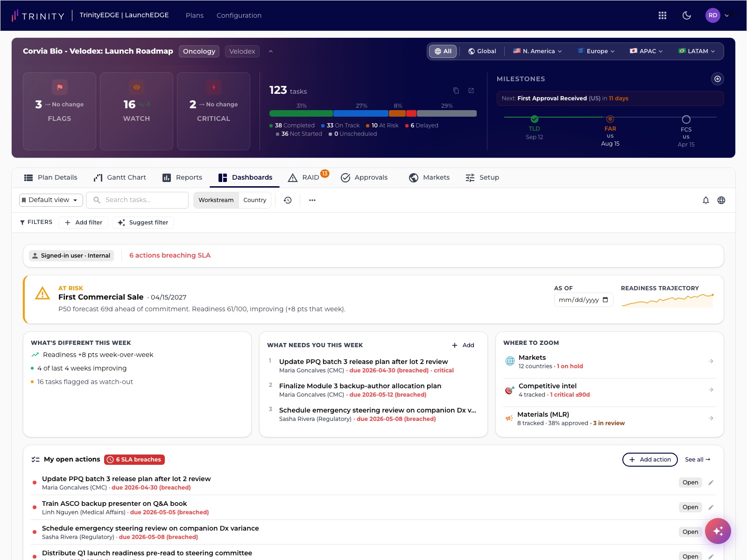
Task: Click the Readiness Trajectory sparkline
Action: [x=668, y=301]
